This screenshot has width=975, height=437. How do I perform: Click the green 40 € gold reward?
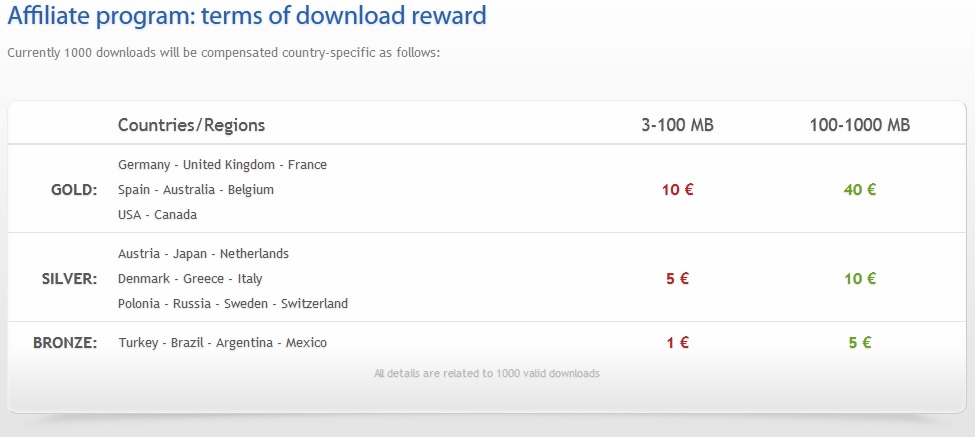pyautogui.click(x=859, y=190)
